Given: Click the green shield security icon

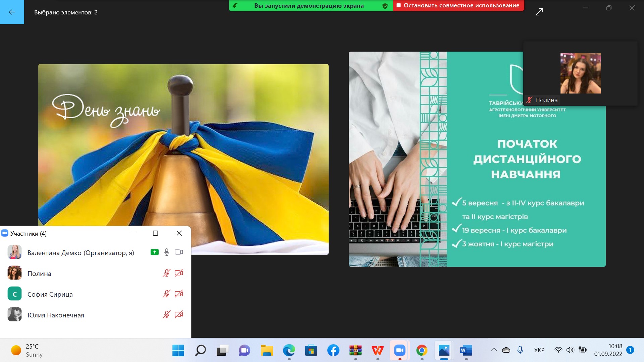Looking at the screenshot, I should [385, 6].
